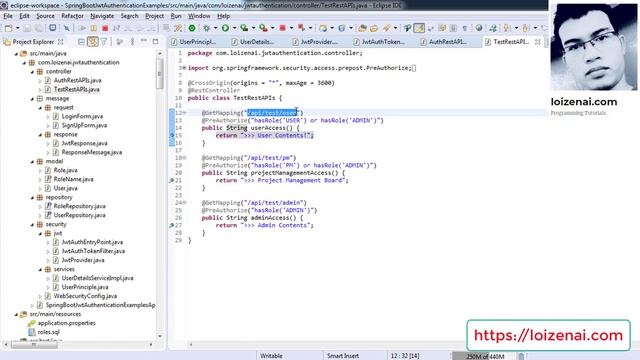Click the Next Annotation icon

point(507,28)
